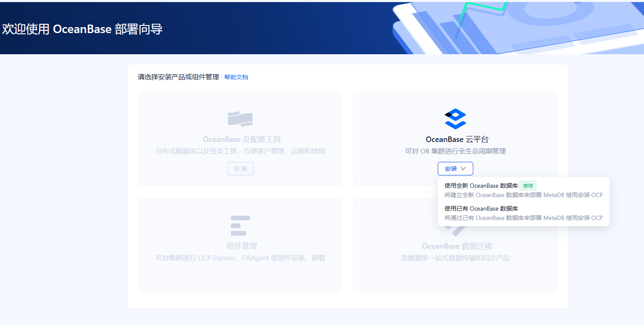
Task: Open the 安装 dropdown under OceanBase 云平台
Action: 455,169
